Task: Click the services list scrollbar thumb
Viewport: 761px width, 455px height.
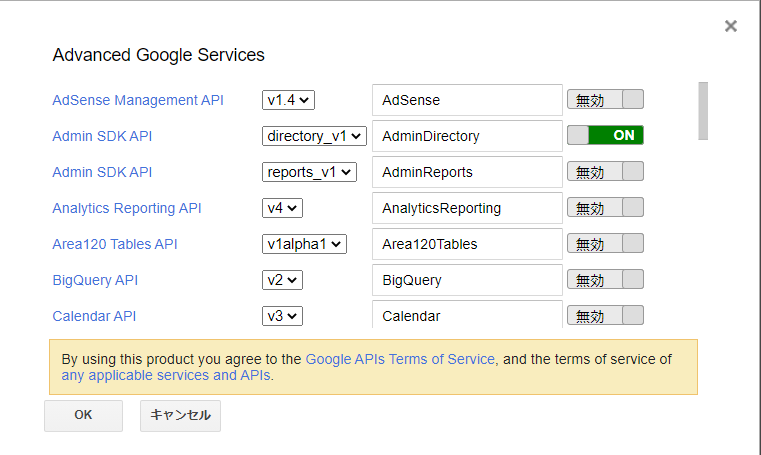Action: click(703, 111)
